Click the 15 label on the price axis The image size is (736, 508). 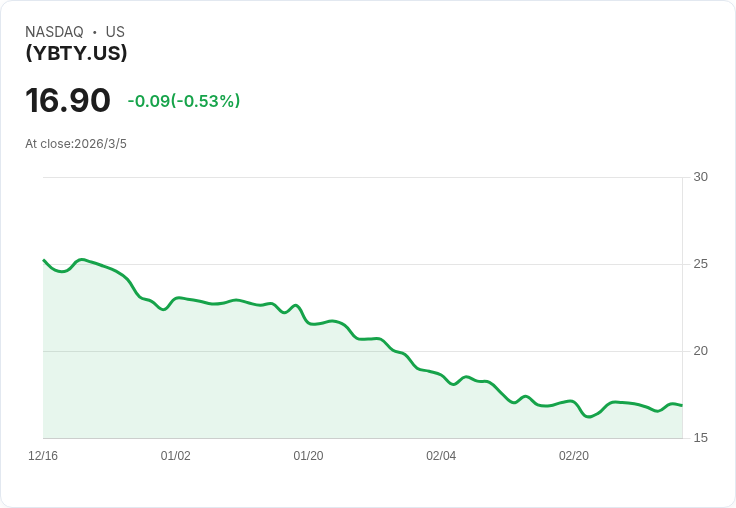click(700, 438)
